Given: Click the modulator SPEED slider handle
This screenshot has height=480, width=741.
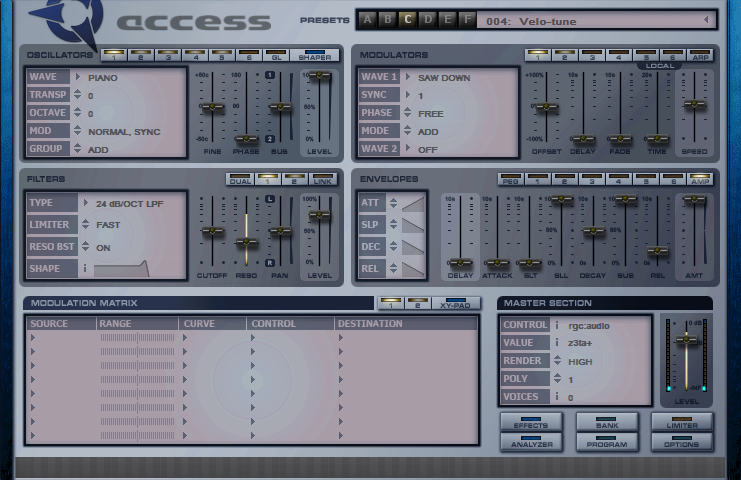Looking at the screenshot, I should [695, 104].
